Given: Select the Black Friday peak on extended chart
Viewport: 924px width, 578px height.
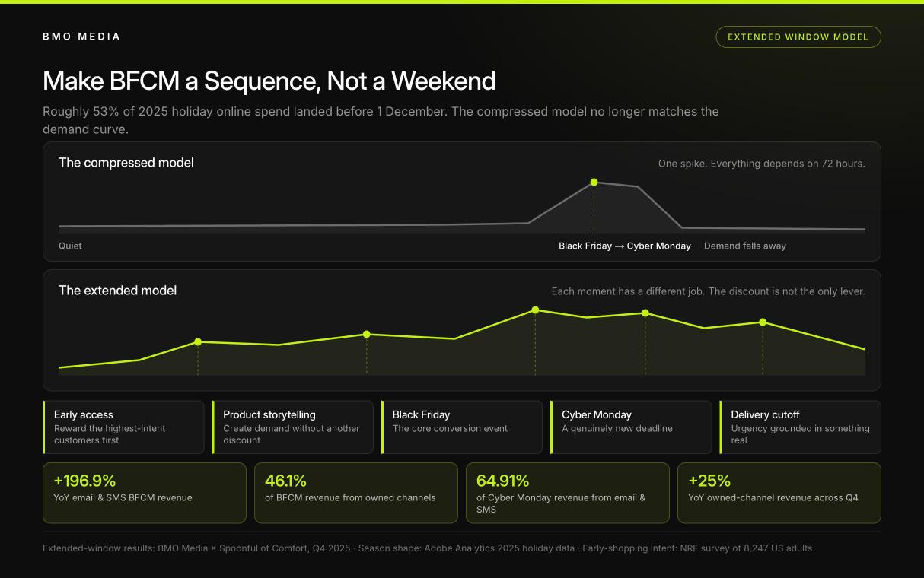Looking at the screenshot, I should pyautogui.click(x=536, y=310).
